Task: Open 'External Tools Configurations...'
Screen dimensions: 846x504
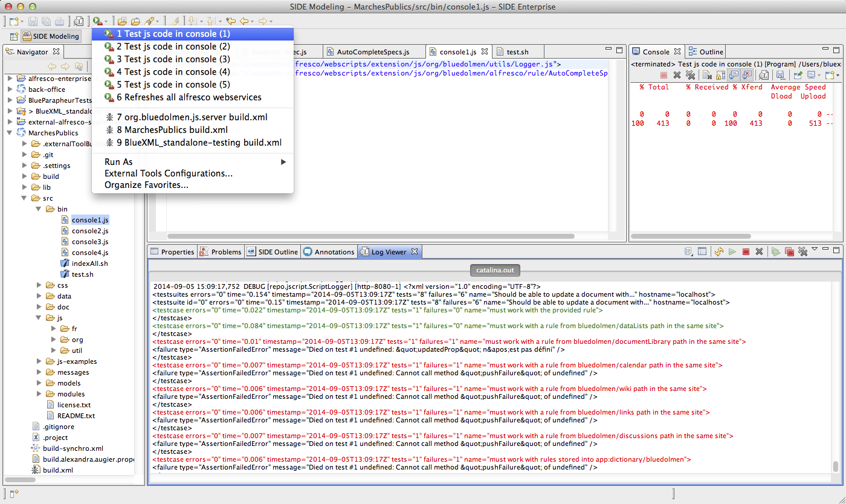Action: 193,173
